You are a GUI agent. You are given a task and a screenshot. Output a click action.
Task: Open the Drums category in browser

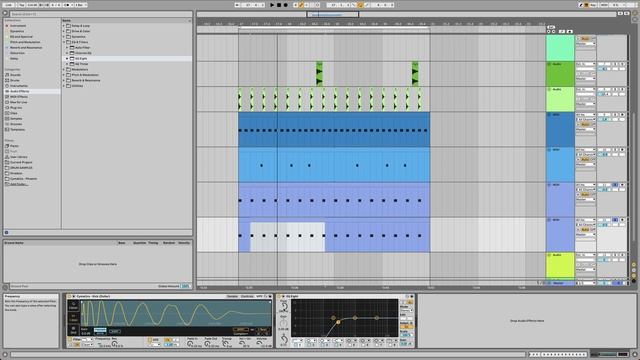coord(15,80)
